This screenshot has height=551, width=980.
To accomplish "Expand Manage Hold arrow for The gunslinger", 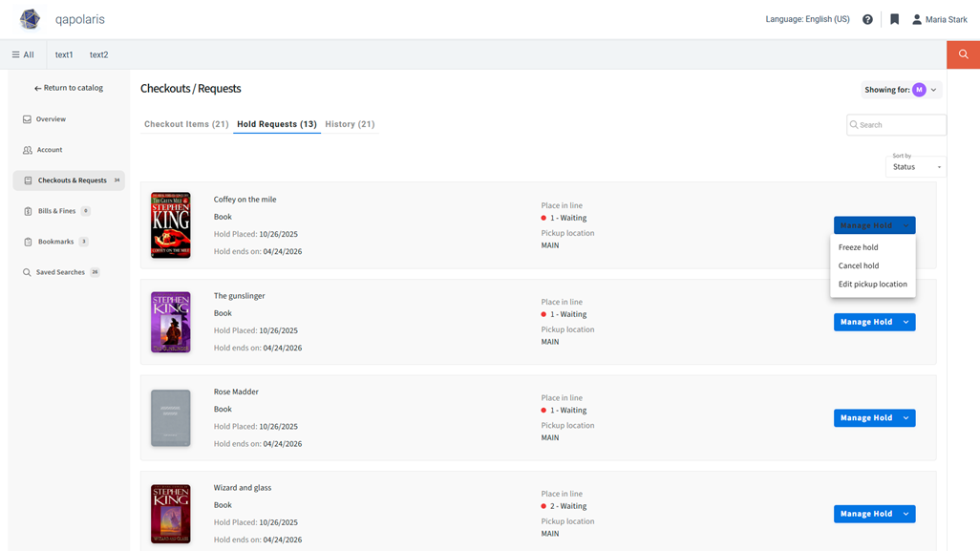I will coord(905,323).
